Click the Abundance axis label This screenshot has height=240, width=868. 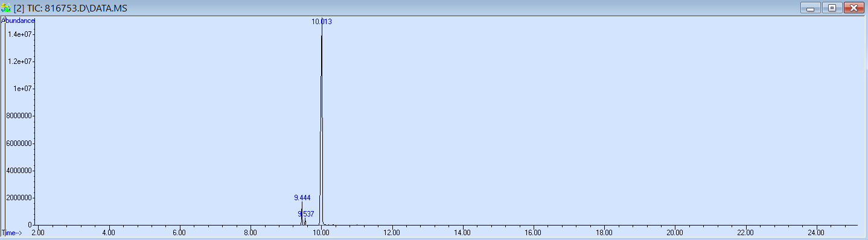[x=19, y=21]
